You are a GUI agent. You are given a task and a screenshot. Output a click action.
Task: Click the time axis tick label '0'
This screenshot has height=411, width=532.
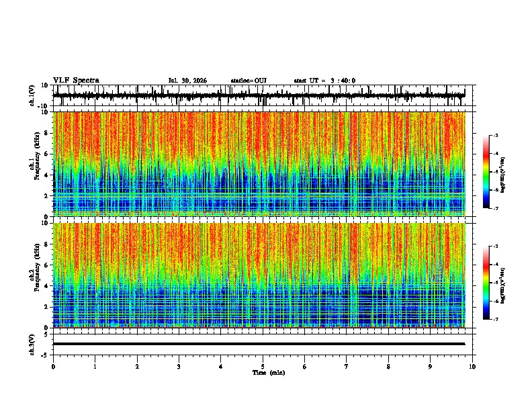point(53,367)
